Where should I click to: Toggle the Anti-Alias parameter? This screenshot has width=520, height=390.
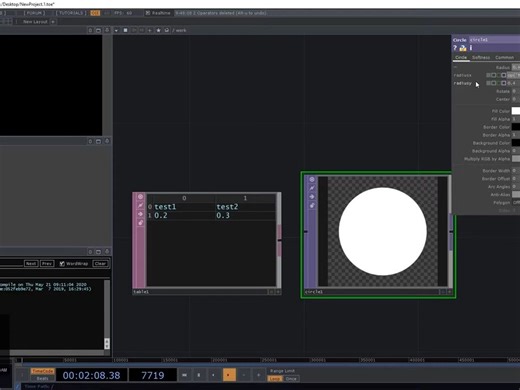click(x=516, y=194)
